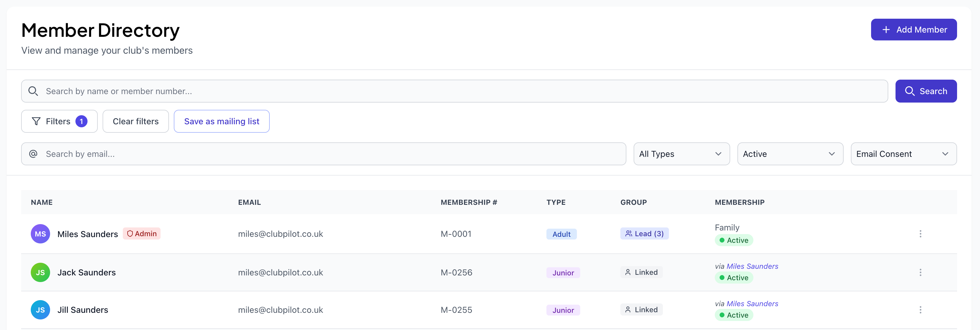Viewport: 980px width, 330px height.
Task: Click the Lead (3) group badge
Action: tap(644, 233)
